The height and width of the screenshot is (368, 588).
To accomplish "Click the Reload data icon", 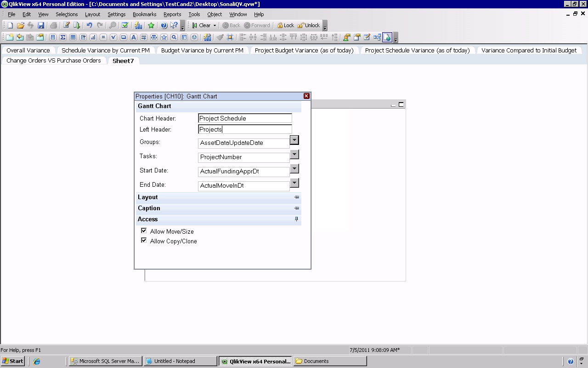I will (77, 26).
